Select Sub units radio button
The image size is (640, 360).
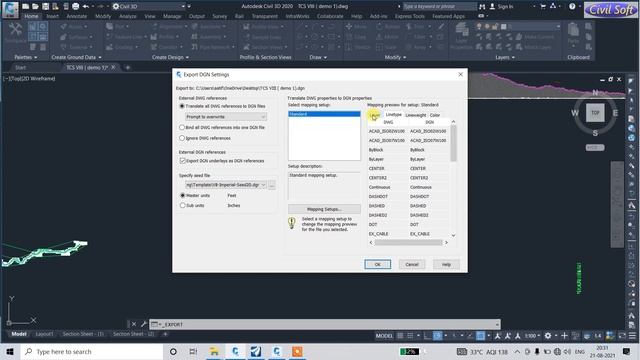182,205
